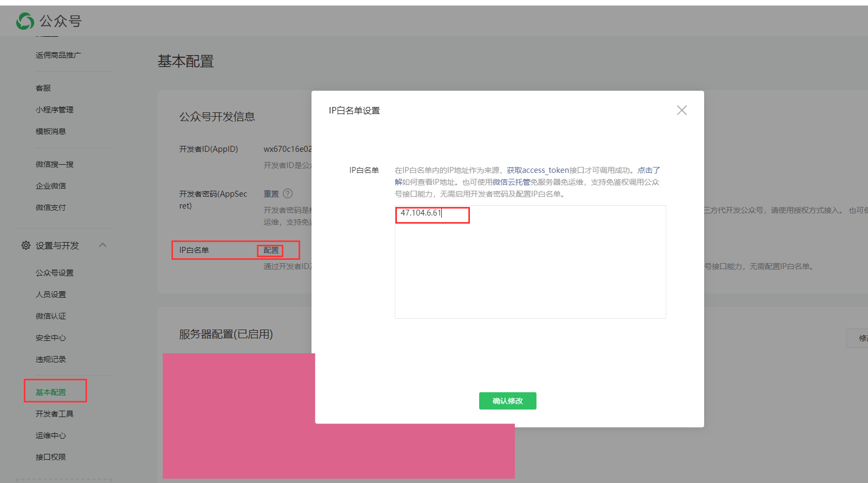Viewport: 868px width, 483px height.
Task: Open 模板消息 in sidebar
Action: (x=51, y=131)
